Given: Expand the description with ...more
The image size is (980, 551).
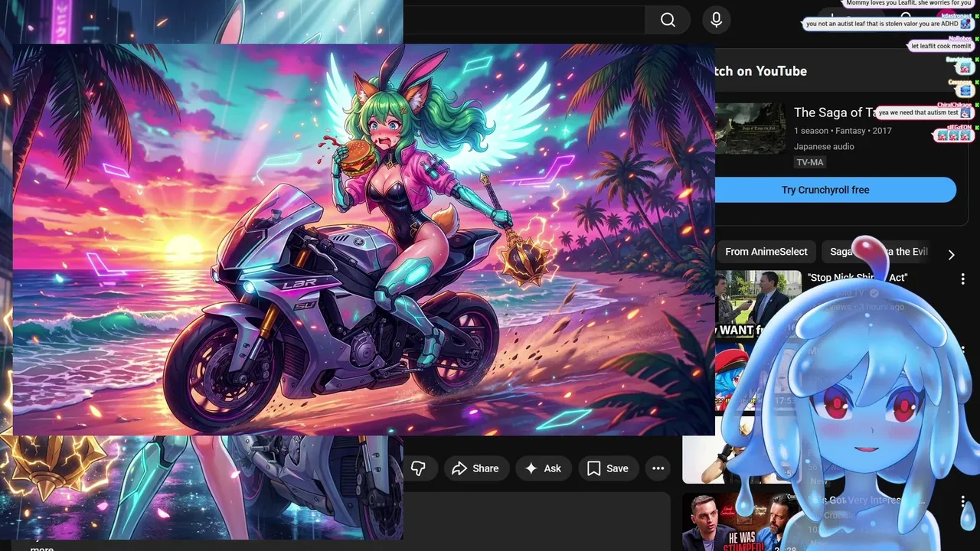Looking at the screenshot, I should [x=42, y=548].
